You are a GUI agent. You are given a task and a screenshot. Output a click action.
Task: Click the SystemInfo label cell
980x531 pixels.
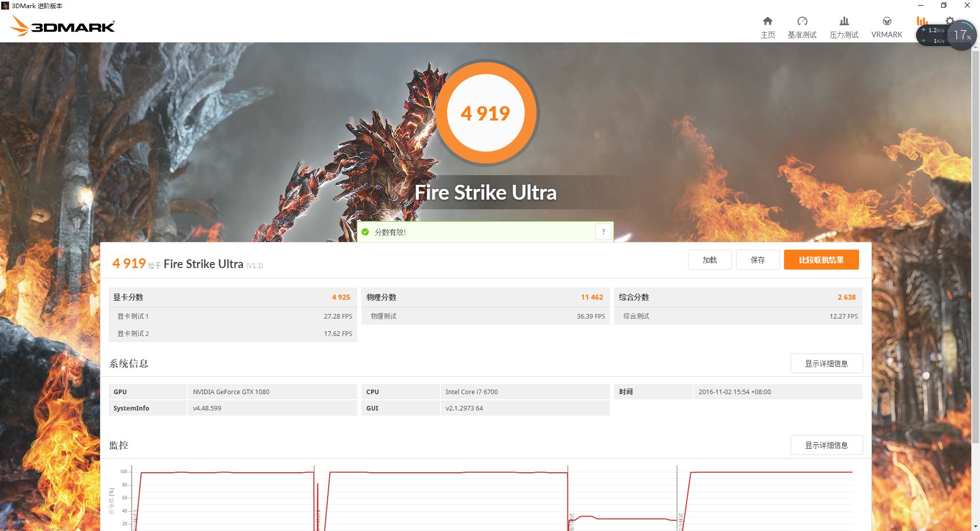[x=148, y=408]
